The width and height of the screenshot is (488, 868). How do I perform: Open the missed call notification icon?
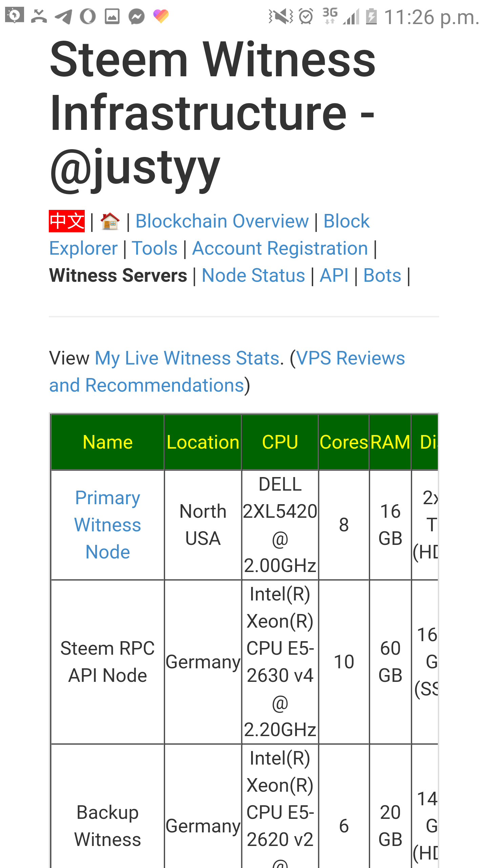[39, 16]
